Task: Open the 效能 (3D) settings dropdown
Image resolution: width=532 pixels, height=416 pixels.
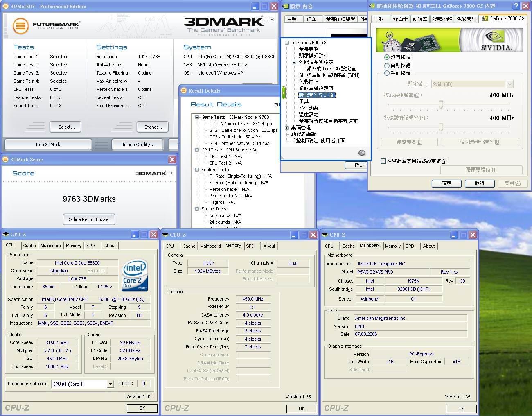Action: [509, 84]
